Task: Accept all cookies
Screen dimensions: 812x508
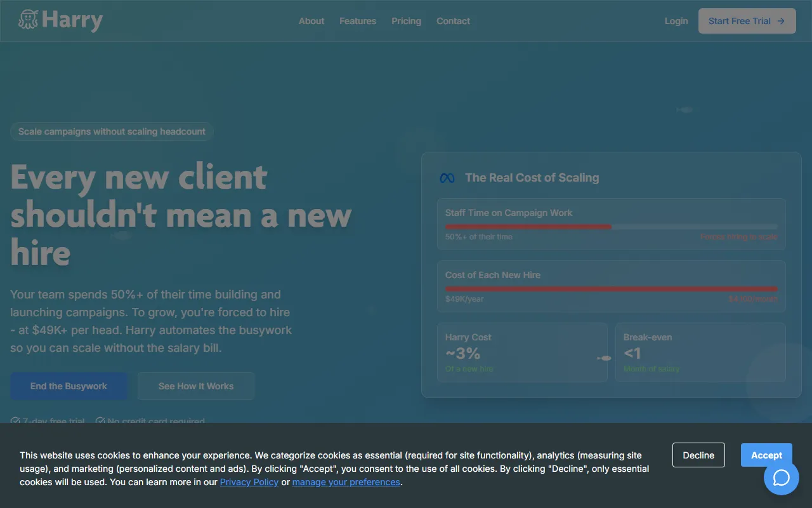Action: click(x=766, y=455)
